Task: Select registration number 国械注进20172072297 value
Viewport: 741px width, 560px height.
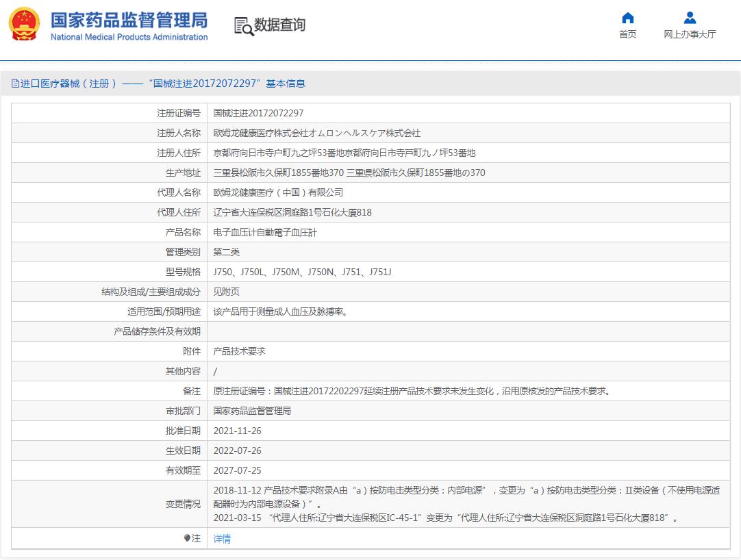Action: click(x=258, y=113)
